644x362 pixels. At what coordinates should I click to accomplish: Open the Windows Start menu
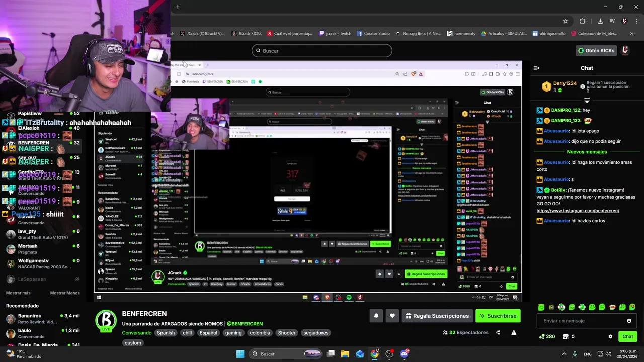240,354
